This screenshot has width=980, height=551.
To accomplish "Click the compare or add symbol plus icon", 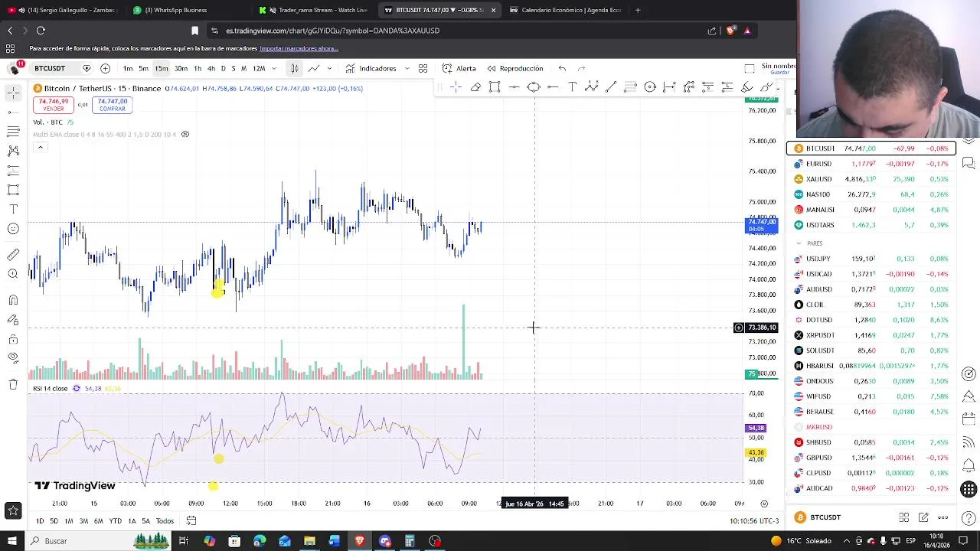I will tap(106, 68).
